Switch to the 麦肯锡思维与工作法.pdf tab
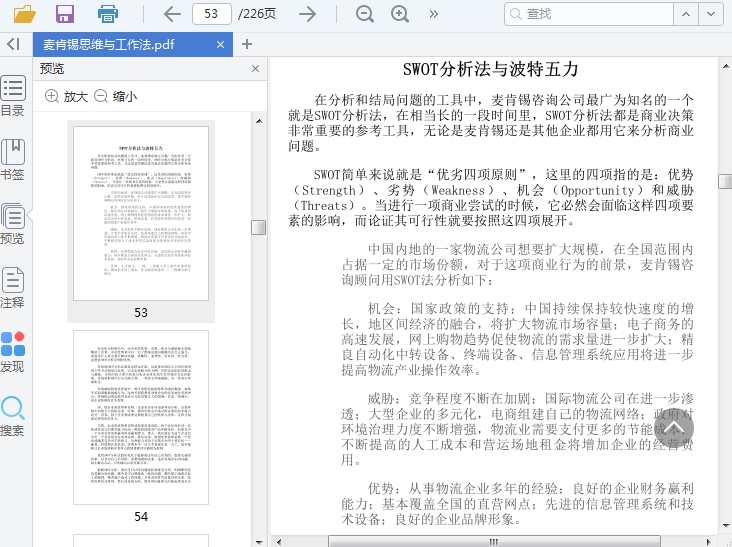 [x=108, y=44]
